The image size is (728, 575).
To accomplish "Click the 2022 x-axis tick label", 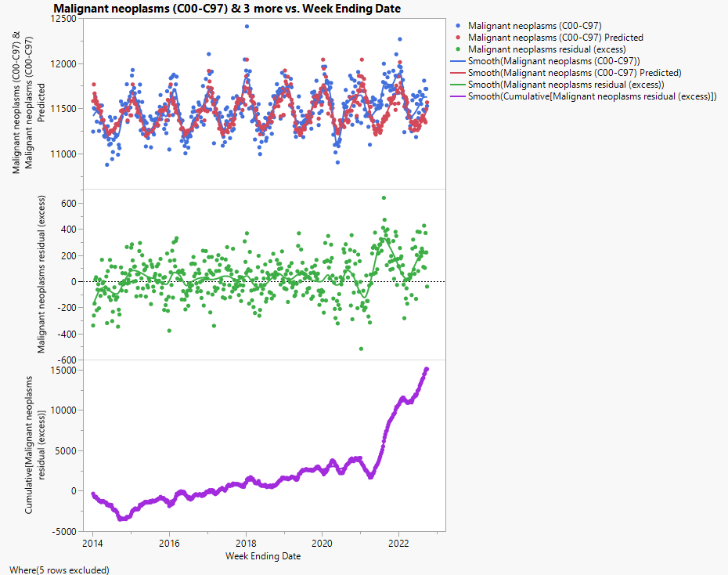I will point(398,544).
